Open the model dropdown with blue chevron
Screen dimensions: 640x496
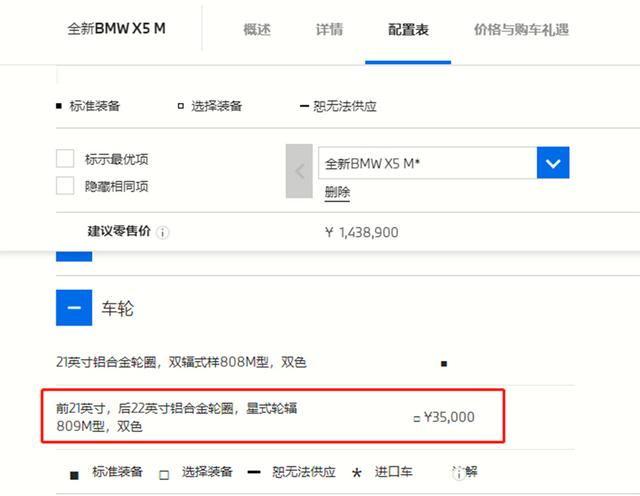(x=553, y=162)
